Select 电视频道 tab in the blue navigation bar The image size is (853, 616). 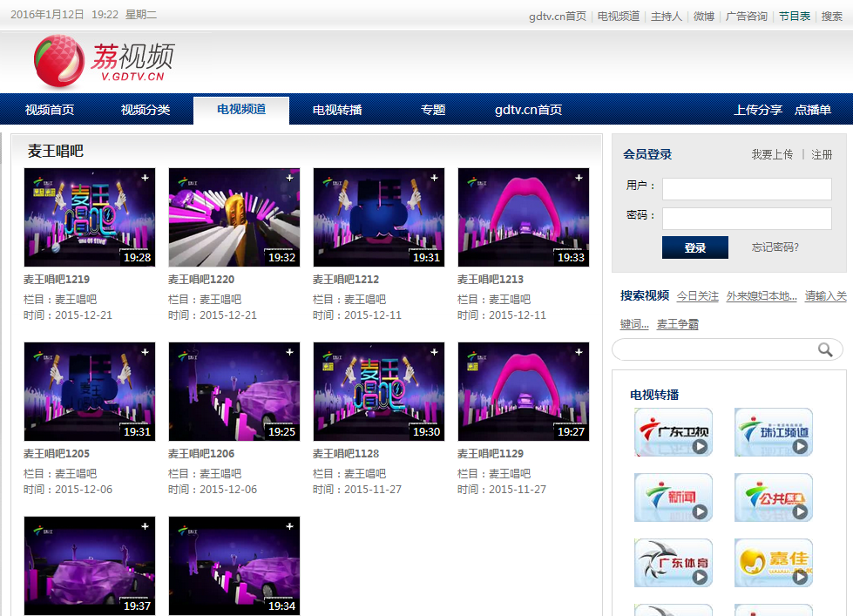click(241, 110)
